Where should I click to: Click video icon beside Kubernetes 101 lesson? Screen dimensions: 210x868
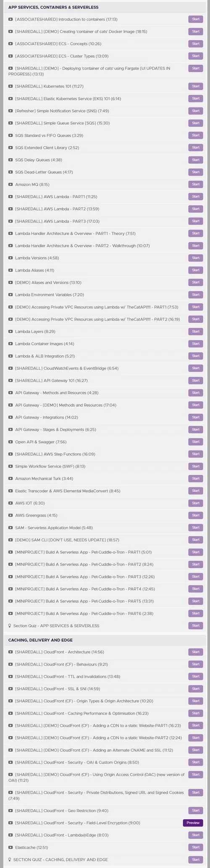10,86
